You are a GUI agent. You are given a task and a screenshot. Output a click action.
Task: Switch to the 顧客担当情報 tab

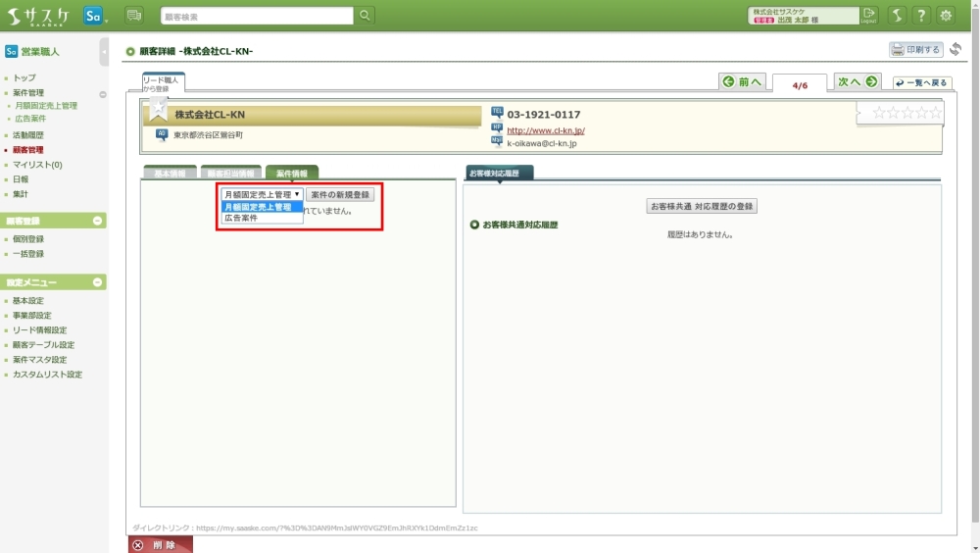pos(230,174)
